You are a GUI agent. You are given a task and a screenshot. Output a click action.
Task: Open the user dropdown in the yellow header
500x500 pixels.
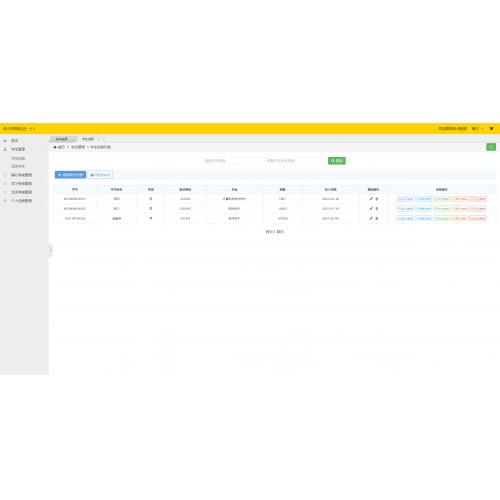coord(478,128)
